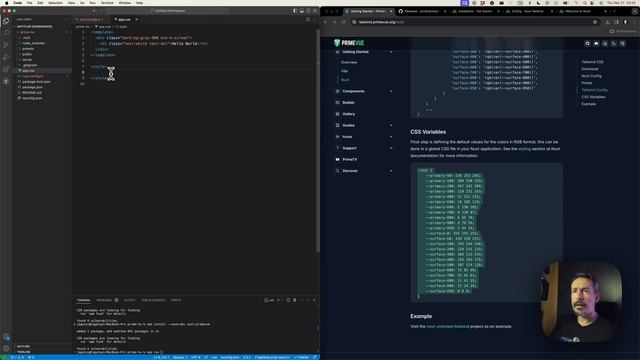The height and width of the screenshot is (360, 640).
Task: Jump to CSS Variables in page outline
Action: tap(593, 97)
